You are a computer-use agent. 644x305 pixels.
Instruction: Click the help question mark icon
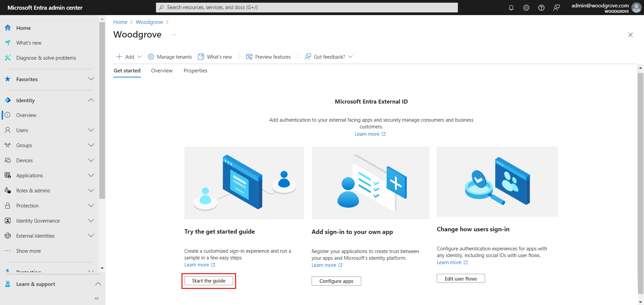click(541, 8)
